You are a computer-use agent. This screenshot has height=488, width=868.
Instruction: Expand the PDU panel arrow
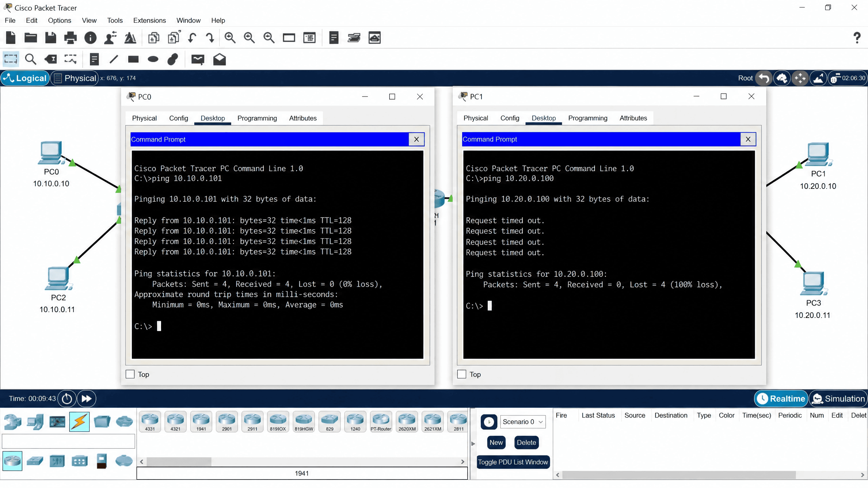coord(473,443)
